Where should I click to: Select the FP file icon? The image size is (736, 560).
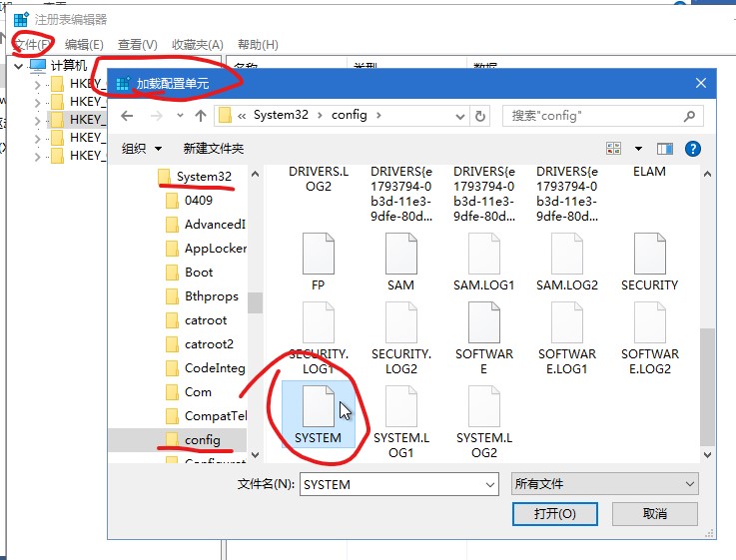point(319,254)
